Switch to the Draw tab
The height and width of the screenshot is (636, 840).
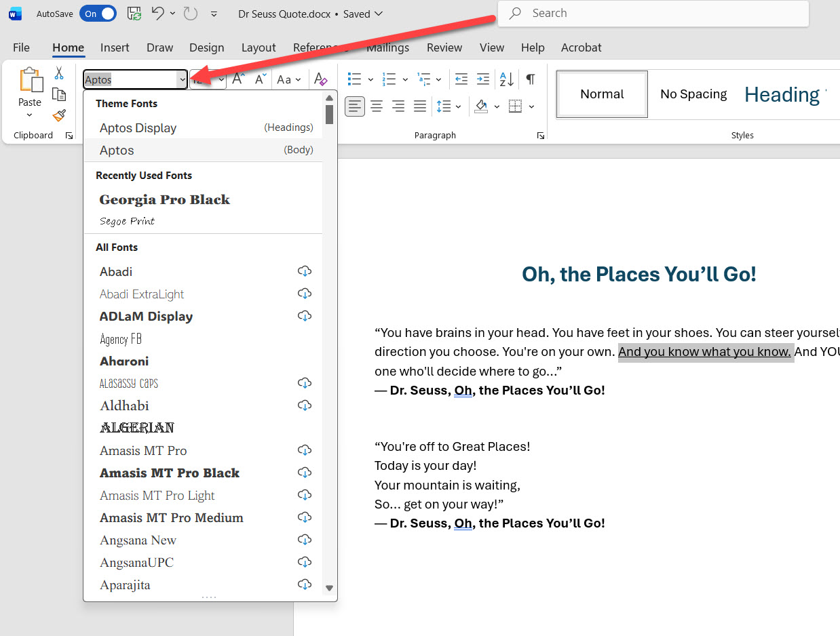[x=160, y=47]
